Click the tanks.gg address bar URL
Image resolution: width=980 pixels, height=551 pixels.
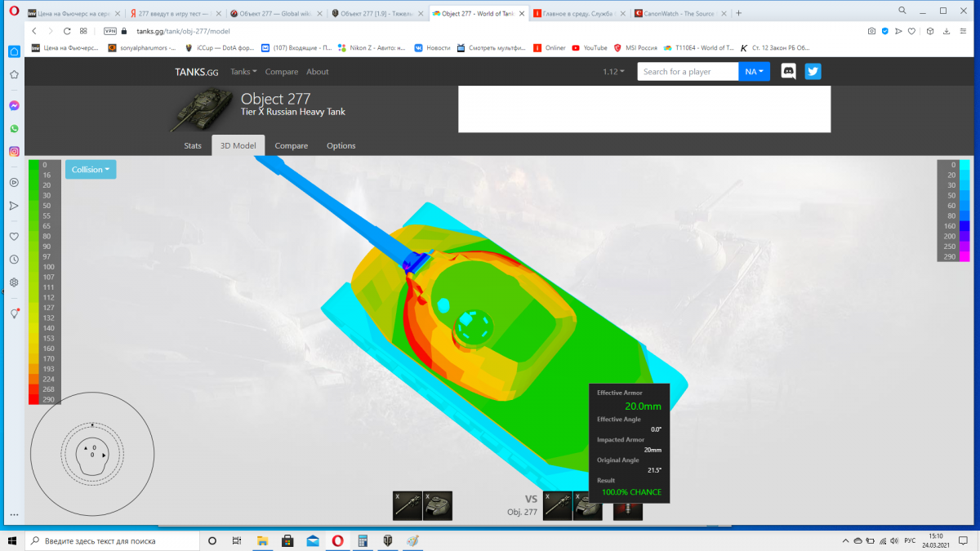coord(183,31)
